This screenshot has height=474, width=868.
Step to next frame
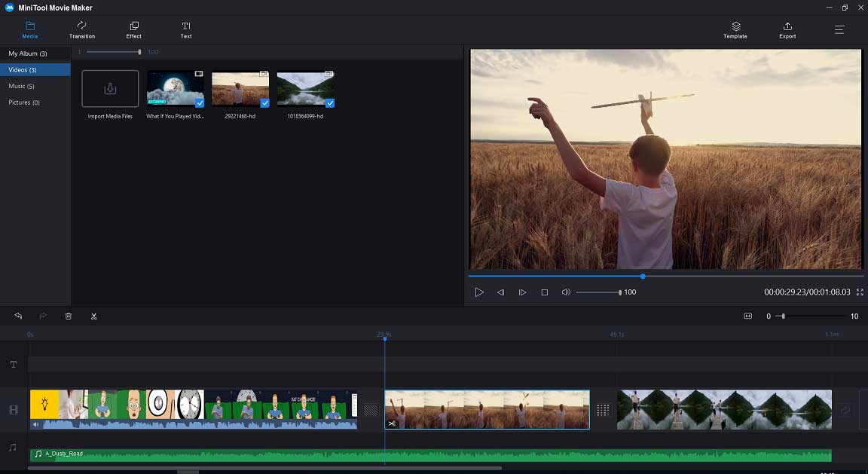click(522, 292)
